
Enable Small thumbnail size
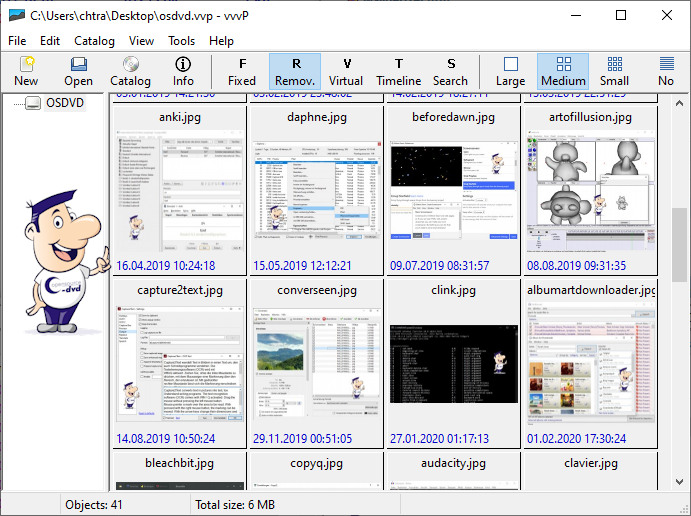(614, 71)
